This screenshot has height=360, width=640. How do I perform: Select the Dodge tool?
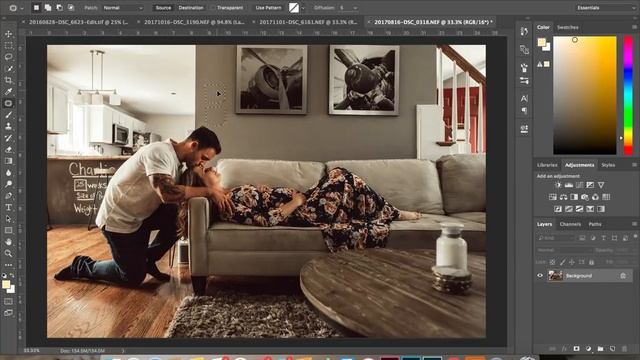point(8,184)
